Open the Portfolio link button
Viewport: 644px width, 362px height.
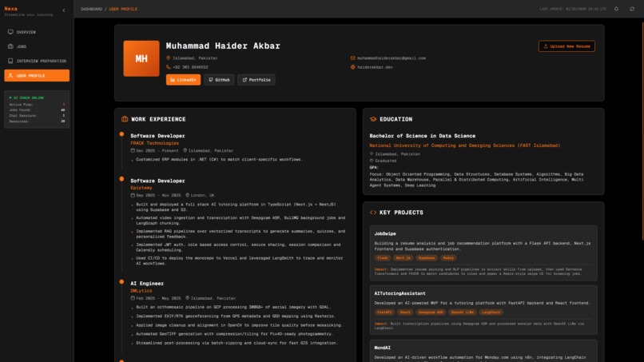256,80
